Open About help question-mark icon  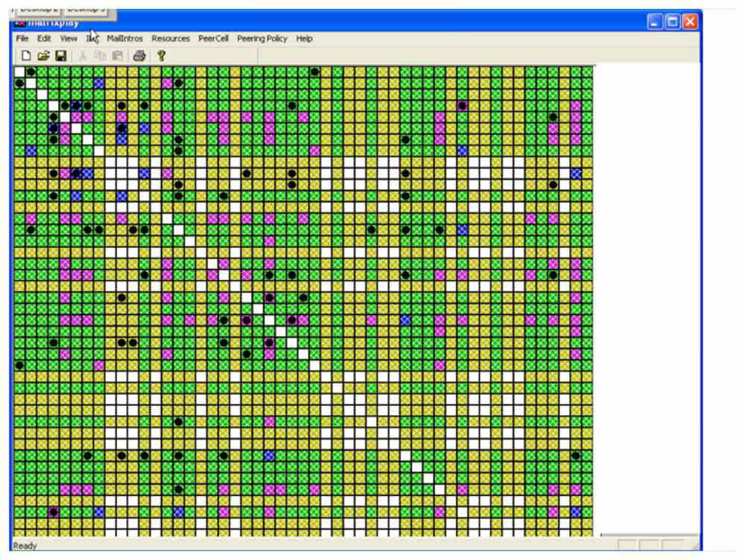161,56
